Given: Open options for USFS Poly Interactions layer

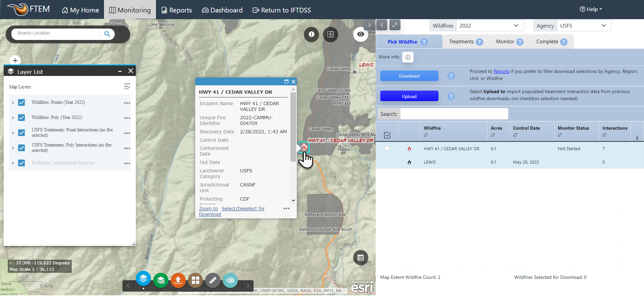Looking at the screenshot, I should pos(127,148).
